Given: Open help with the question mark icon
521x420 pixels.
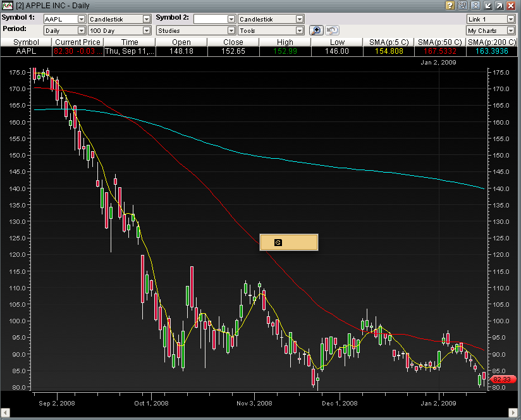Looking at the screenshot, I should [x=450, y=6].
